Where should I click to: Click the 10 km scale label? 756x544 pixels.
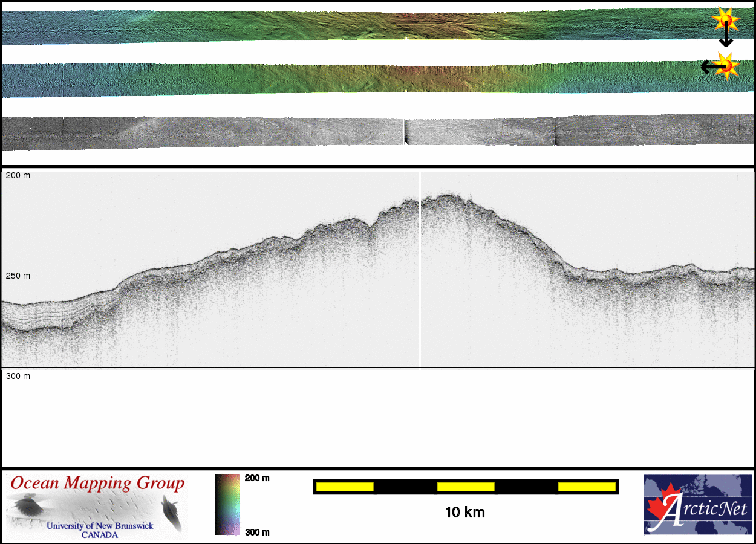tap(464, 513)
